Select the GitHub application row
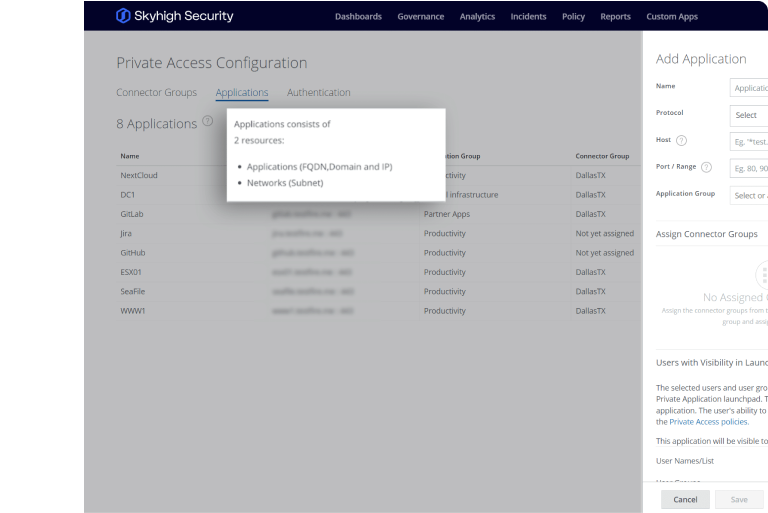Screen dimensions: 768x513 tap(378, 253)
